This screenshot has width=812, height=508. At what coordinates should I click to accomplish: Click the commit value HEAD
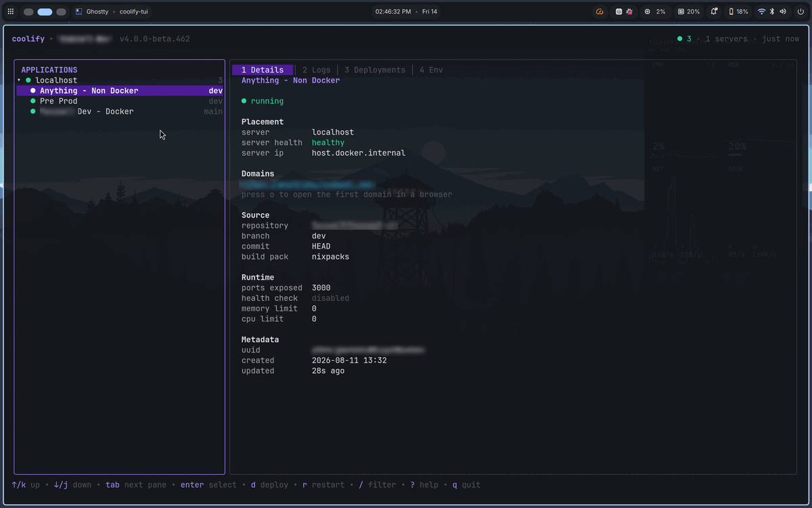point(321,247)
